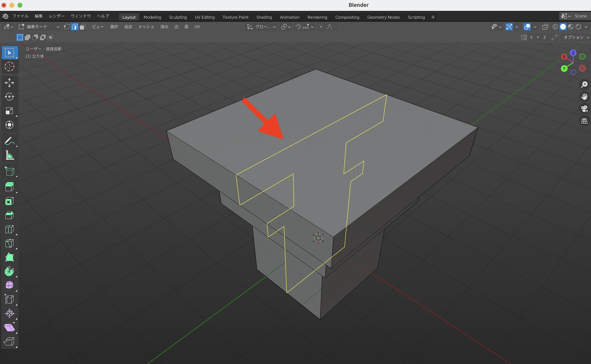Click the camera view icon
591x364 pixels.
tap(584, 109)
